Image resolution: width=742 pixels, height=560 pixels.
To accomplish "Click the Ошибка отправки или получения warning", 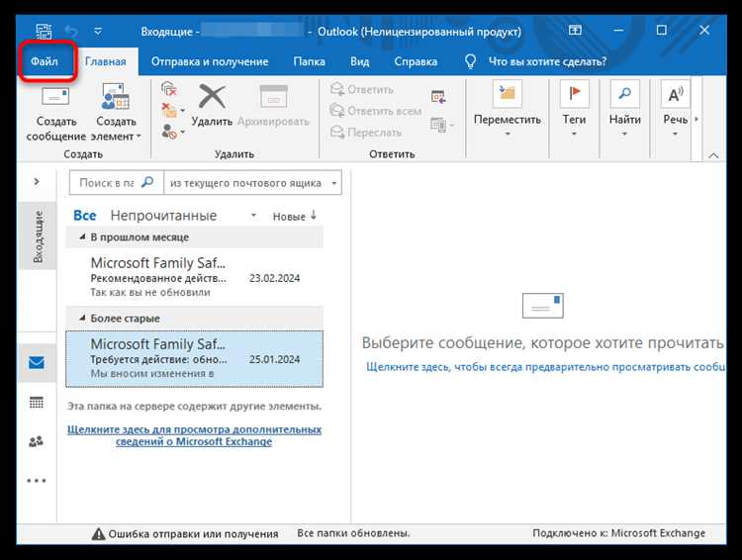I will click(x=185, y=534).
